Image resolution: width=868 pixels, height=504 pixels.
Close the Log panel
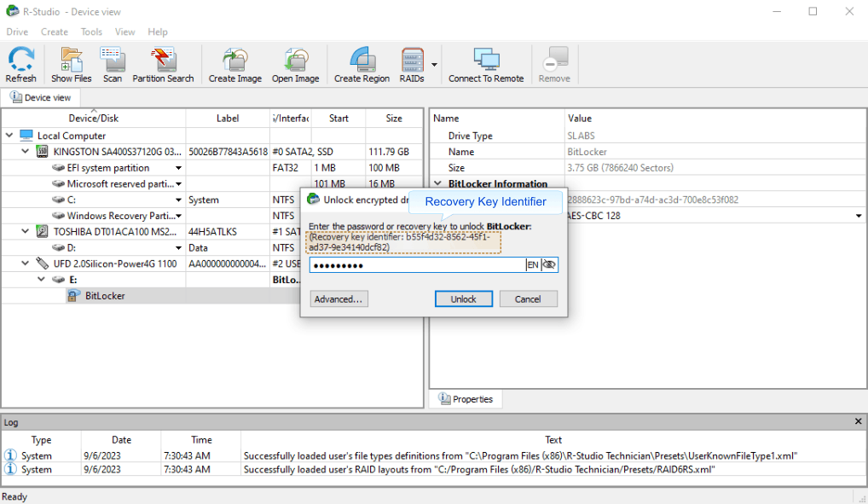[x=858, y=421]
